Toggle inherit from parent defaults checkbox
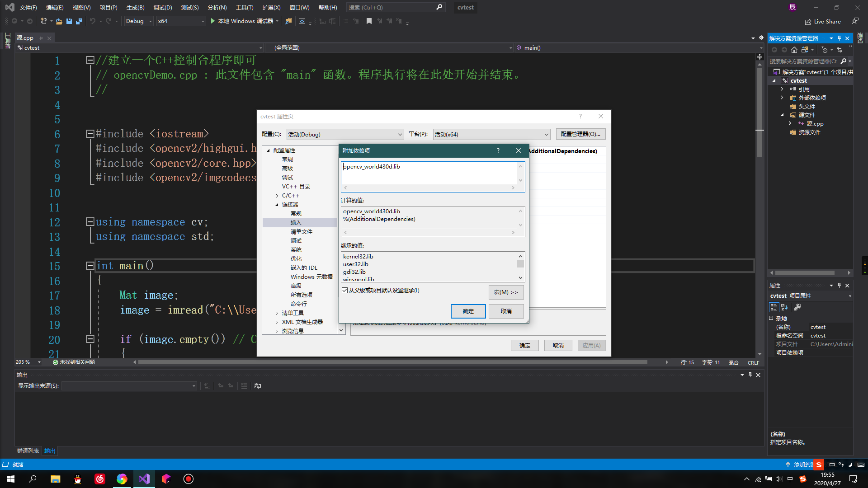Screen dimensions: 868x488 345,291
